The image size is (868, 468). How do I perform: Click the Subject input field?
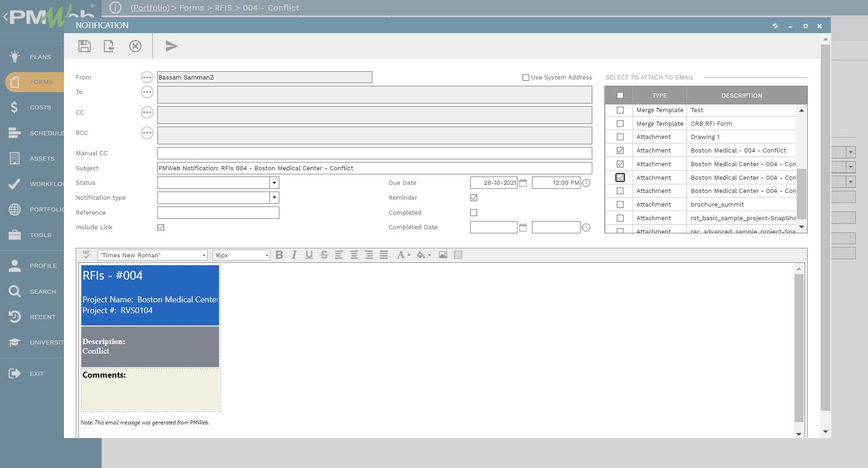point(375,168)
